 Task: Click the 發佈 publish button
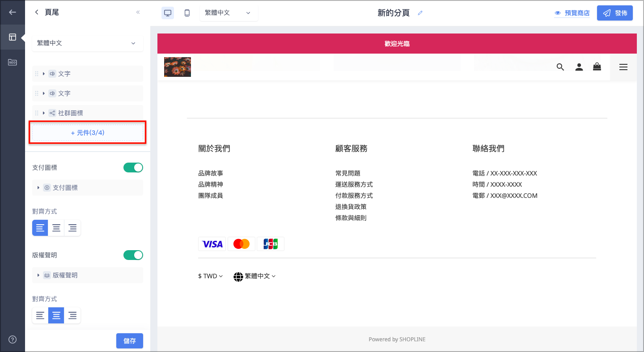(615, 13)
